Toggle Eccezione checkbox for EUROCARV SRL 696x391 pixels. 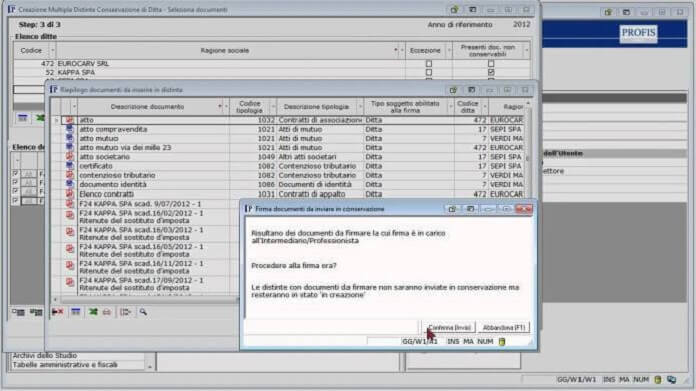point(429,63)
